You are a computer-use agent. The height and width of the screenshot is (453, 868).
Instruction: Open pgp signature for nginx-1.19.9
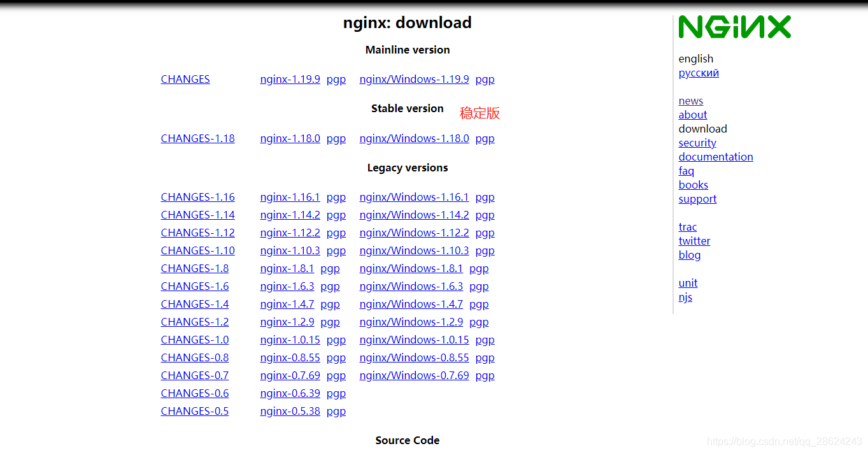336,80
